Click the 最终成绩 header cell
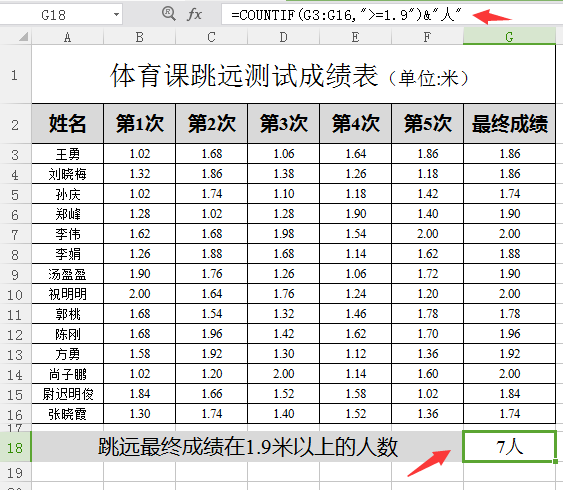Screen dimensions: 563x490 pos(510,124)
